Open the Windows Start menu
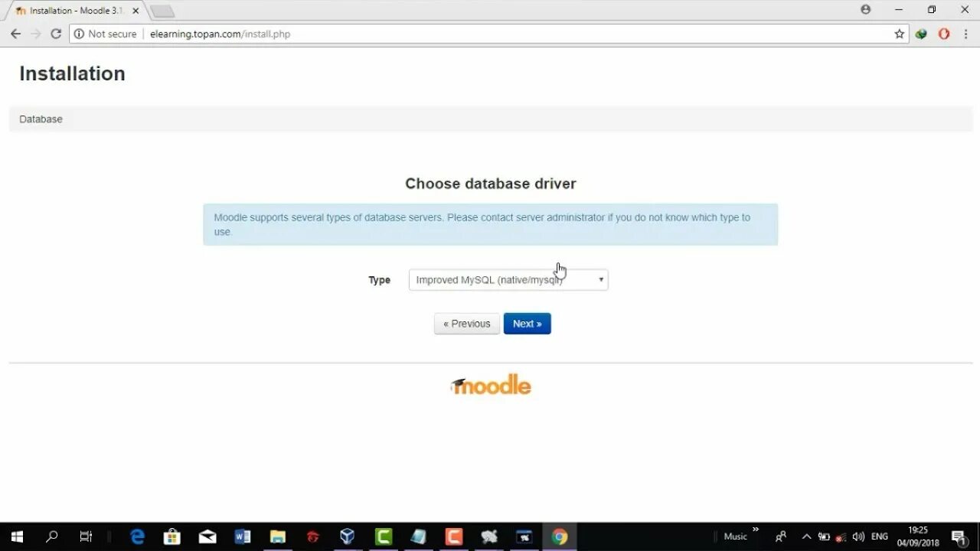The width and height of the screenshot is (980, 551). click(x=17, y=536)
